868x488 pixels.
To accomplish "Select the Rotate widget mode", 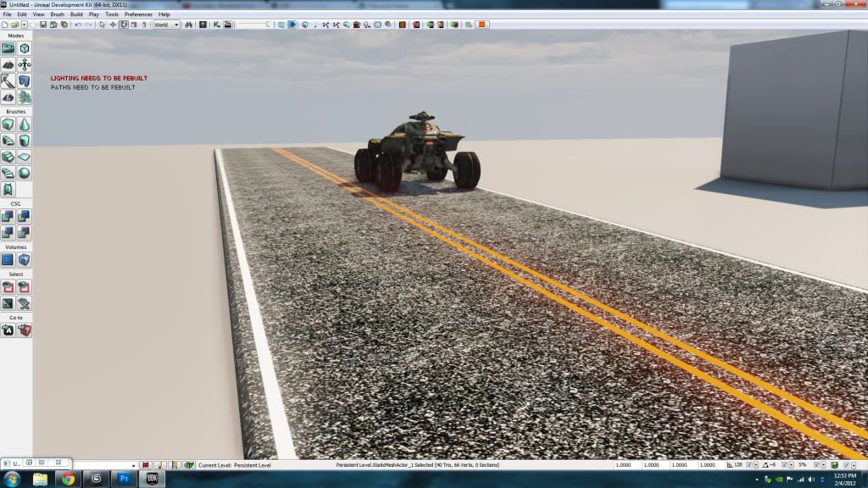I will coord(124,25).
